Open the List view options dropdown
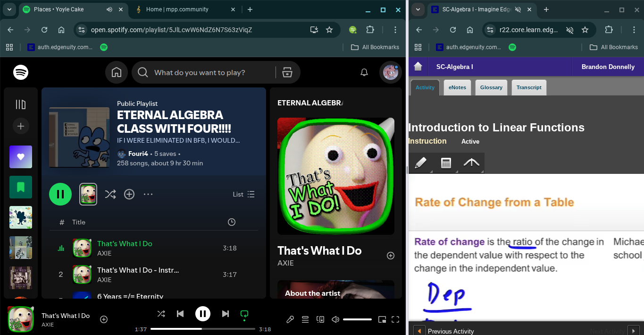This screenshot has height=335, width=644. click(x=244, y=194)
